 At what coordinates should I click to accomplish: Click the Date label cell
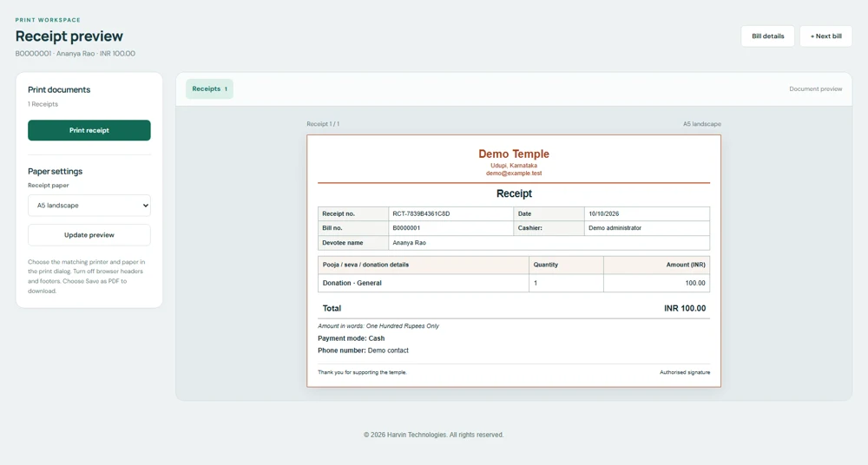click(x=549, y=213)
